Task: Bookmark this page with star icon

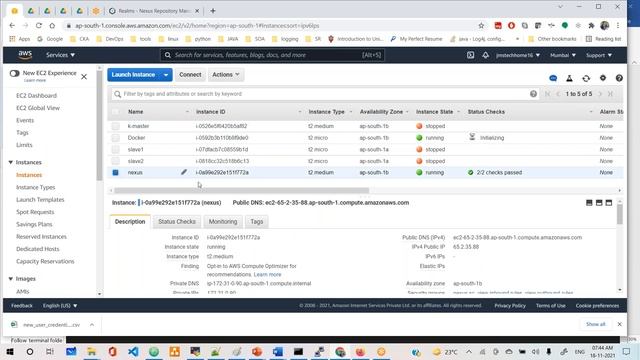Action: pyautogui.click(x=481, y=26)
